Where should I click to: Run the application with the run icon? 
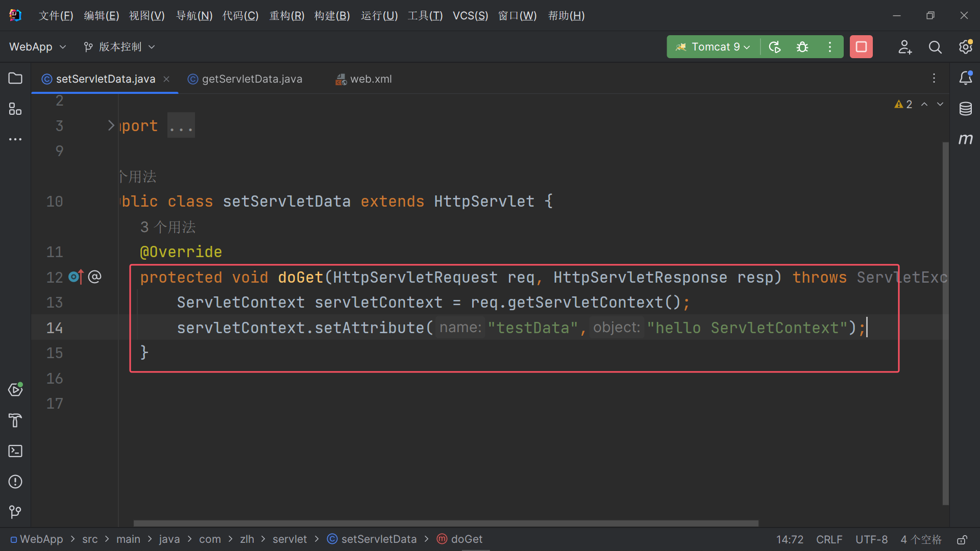[x=774, y=46]
